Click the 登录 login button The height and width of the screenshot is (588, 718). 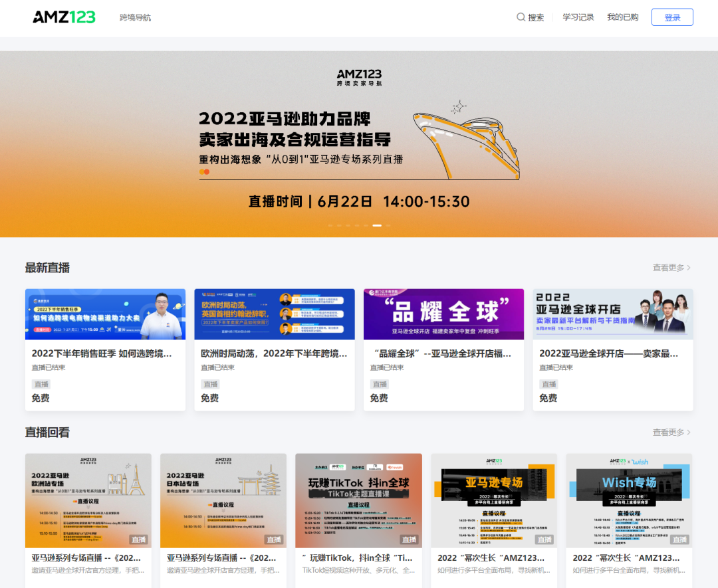coord(672,17)
